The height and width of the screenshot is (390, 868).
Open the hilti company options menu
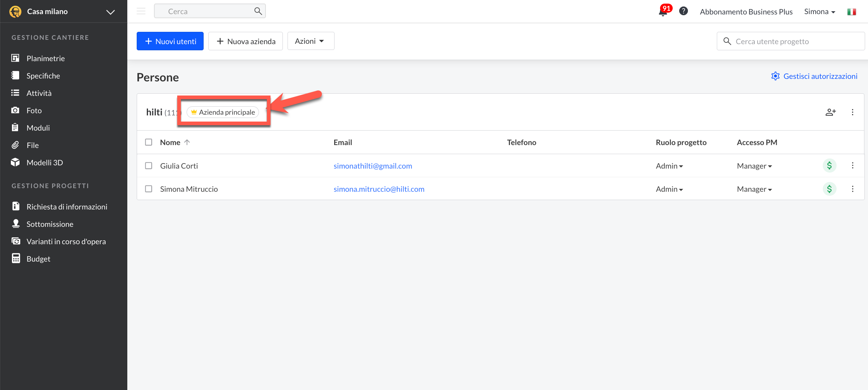pos(852,112)
